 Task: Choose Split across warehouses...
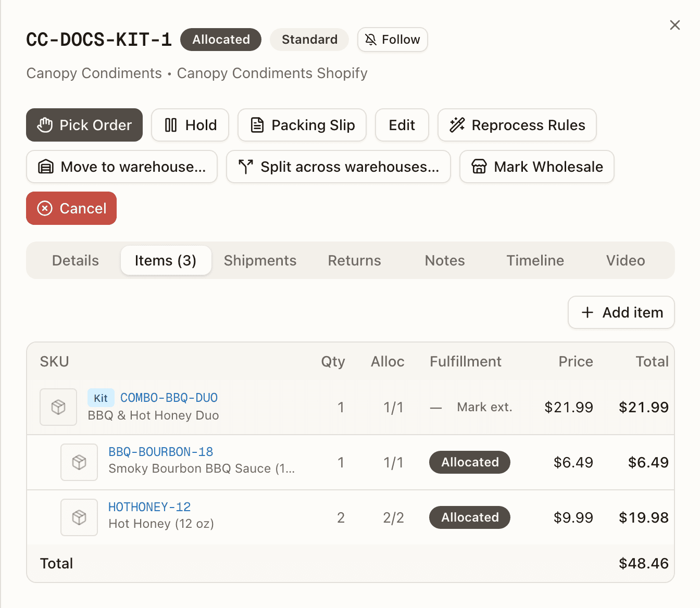339,167
